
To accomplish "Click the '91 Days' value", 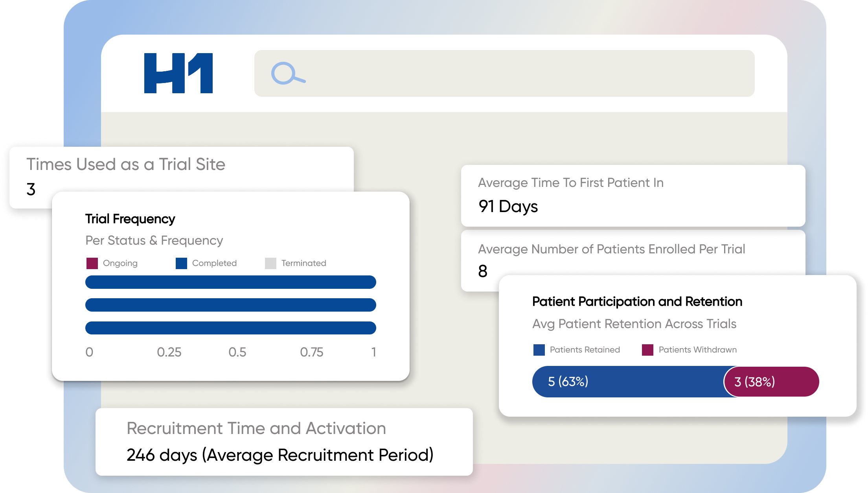I will (x=508, y=206).
